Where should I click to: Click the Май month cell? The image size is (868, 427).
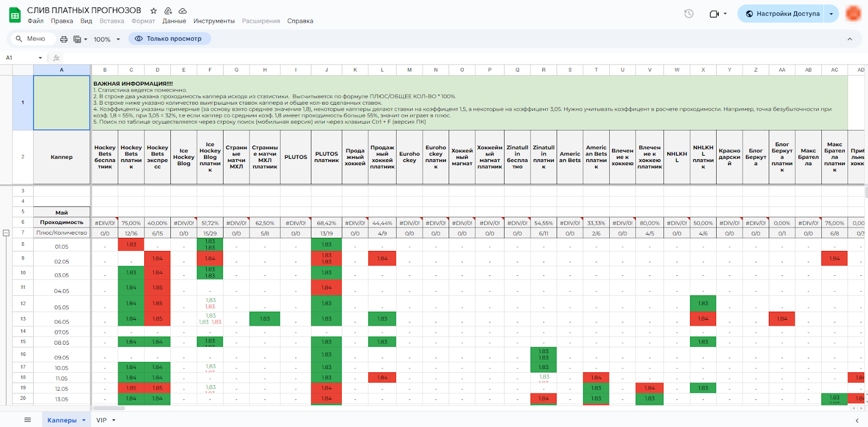[62, 212]
